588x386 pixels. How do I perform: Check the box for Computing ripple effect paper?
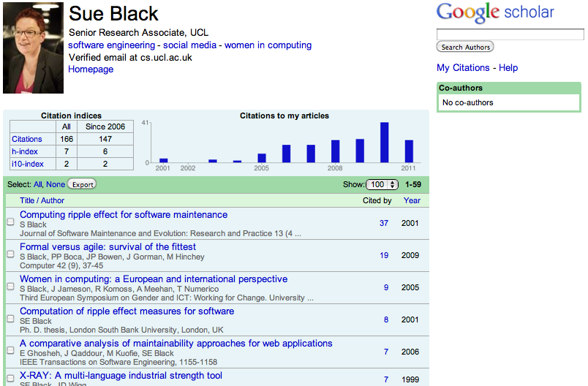(x=10, y=222)
